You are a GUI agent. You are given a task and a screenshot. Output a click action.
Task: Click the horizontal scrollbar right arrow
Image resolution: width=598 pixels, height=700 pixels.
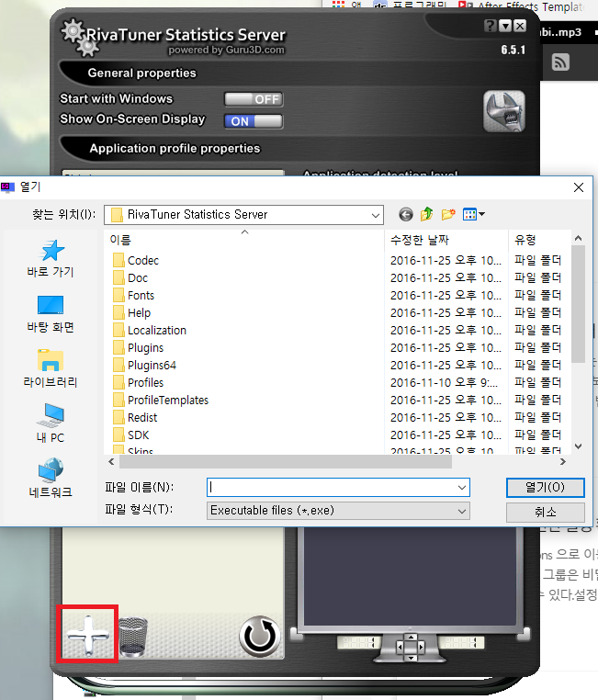tap(563, 461)
